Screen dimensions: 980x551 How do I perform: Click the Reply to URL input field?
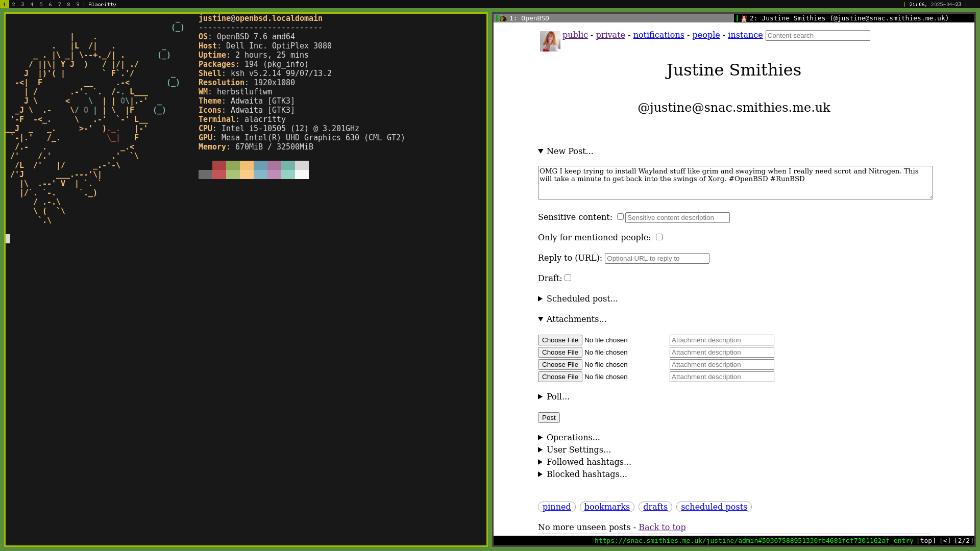657,258
